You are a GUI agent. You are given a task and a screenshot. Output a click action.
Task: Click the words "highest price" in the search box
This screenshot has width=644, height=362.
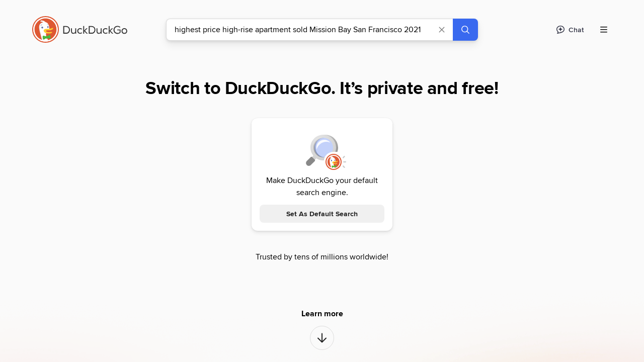click(x=197, y=30)
